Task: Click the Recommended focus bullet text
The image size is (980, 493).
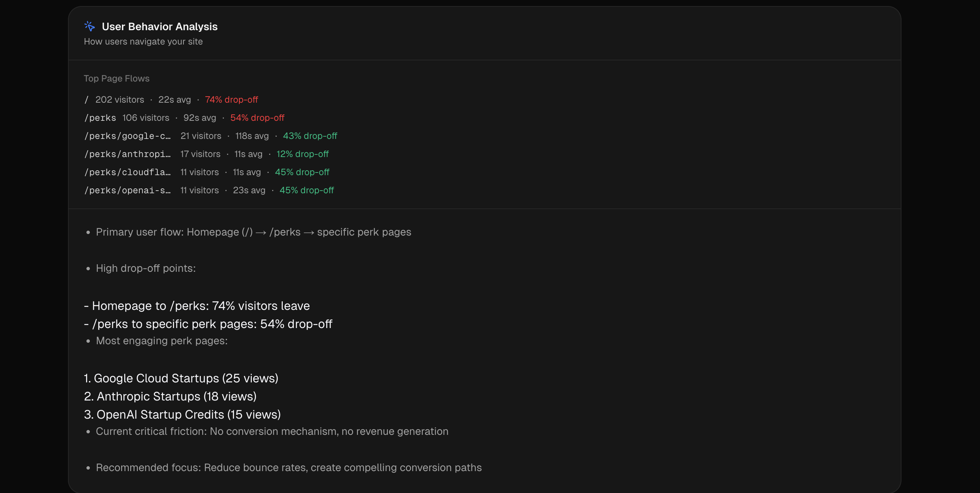Action: click(289, 467)
